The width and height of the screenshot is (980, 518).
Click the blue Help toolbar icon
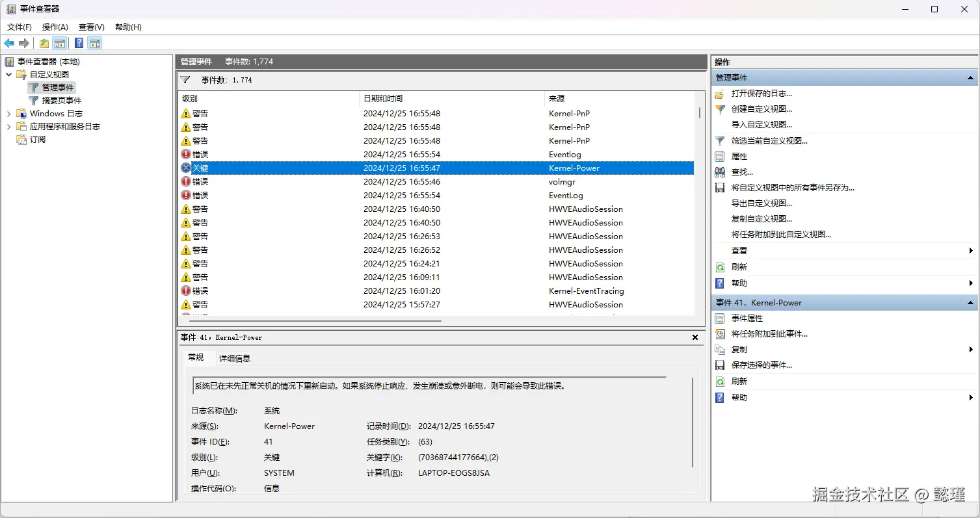click(79, 44)
